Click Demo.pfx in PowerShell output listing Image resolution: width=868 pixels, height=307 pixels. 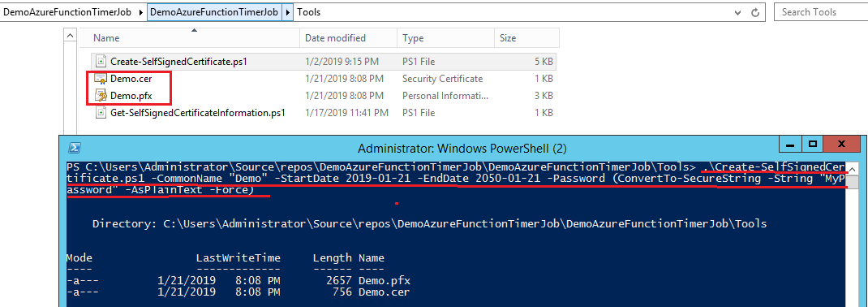[x=385, y=280]
